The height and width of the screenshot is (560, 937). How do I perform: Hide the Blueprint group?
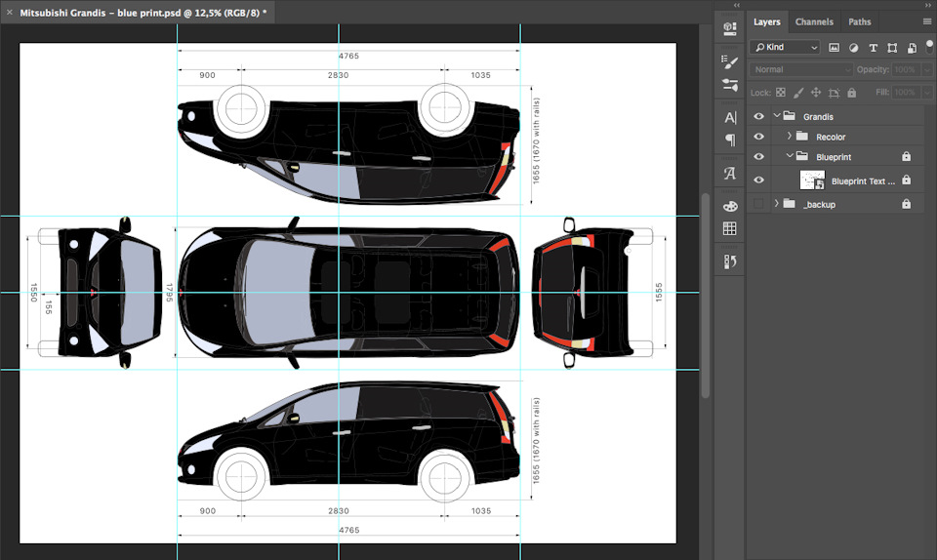point(758,156)
